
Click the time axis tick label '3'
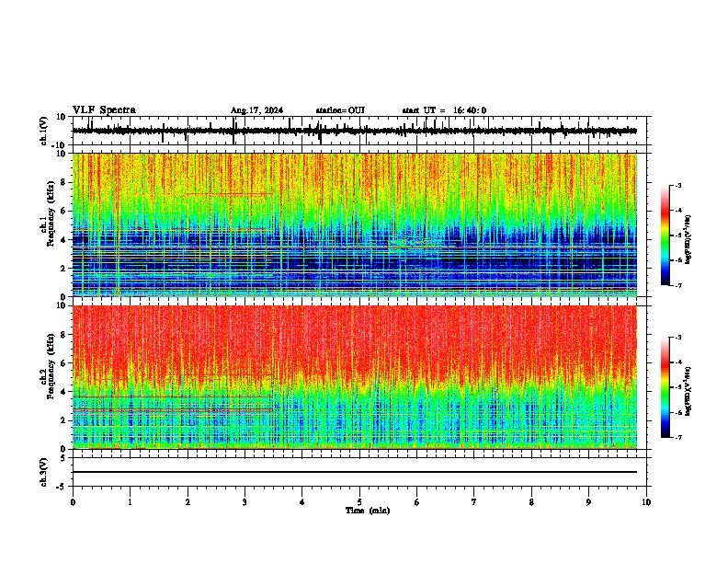click(245, 502)
